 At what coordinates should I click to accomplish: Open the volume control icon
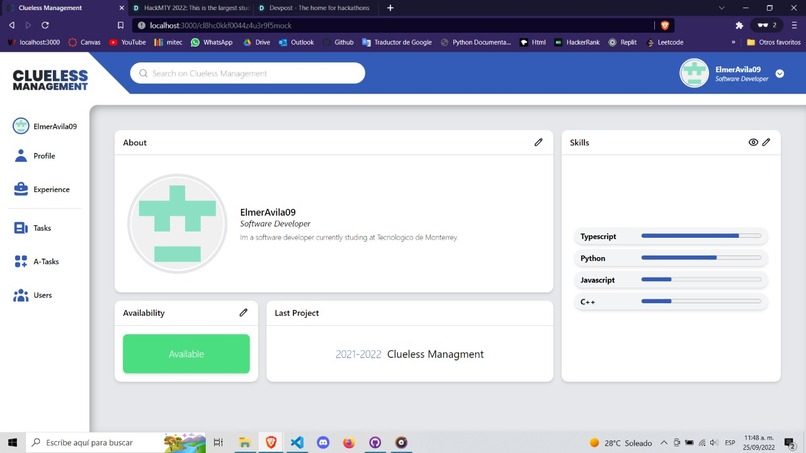click(714, 442)
